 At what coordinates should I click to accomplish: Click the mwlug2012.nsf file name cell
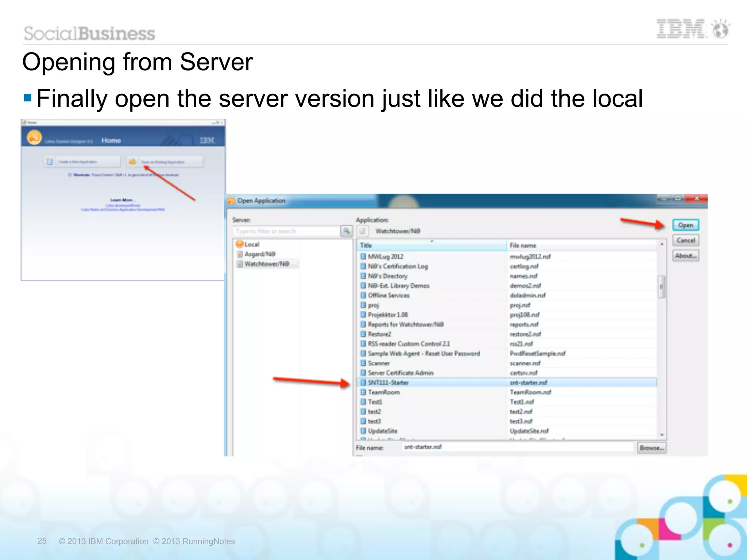point(530,257)
